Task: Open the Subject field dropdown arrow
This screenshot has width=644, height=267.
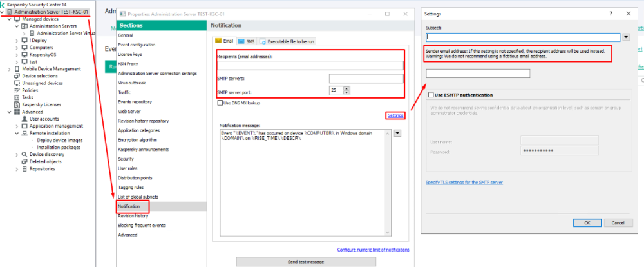Action: click(626, 37)
